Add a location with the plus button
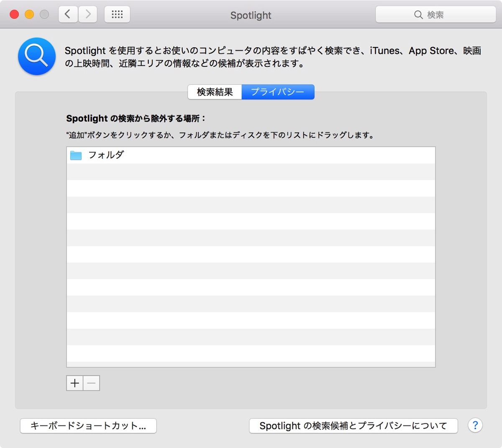 [75, 383]
